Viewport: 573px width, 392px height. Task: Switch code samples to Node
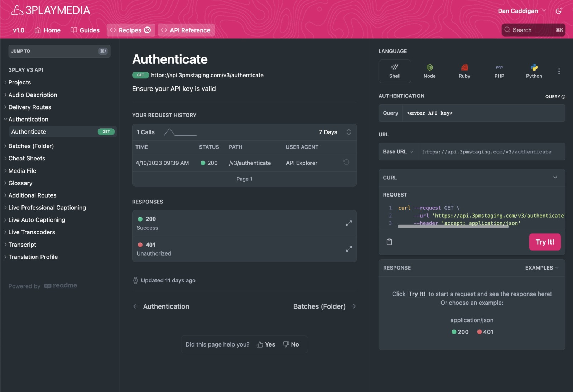(429, 71)
